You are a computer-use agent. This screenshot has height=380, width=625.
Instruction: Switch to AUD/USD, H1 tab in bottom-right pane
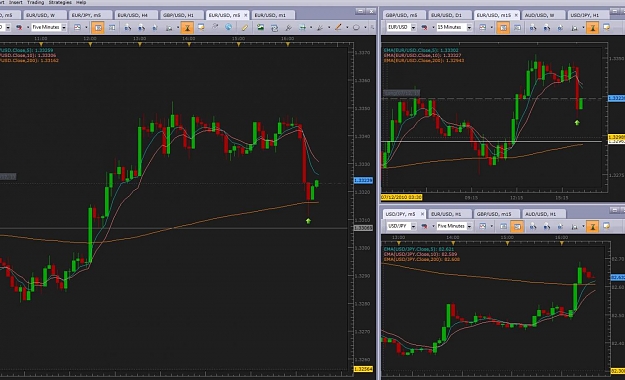pyautogui.click(x=543, y=214)
